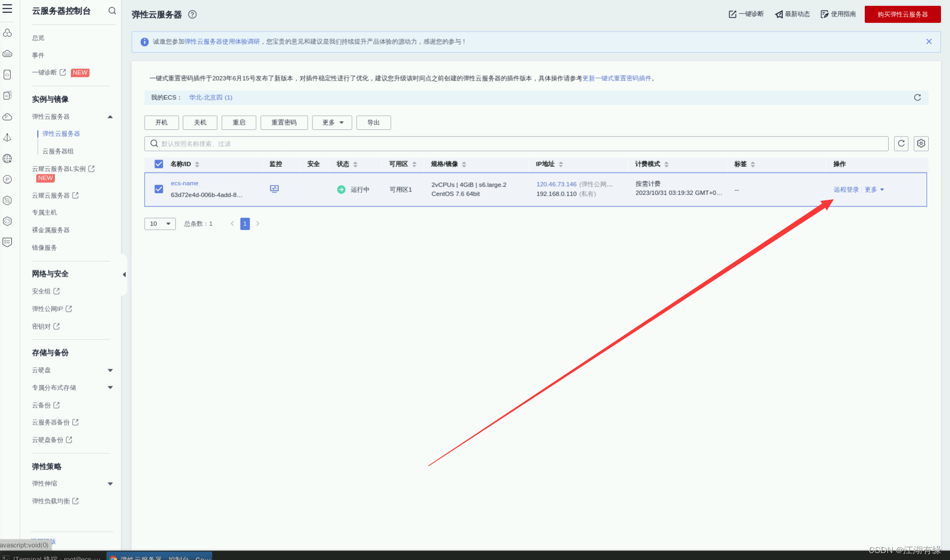This screenshot has width=950, height=560.
Task: Click the 导出 export button
Action: pos(374,123)
